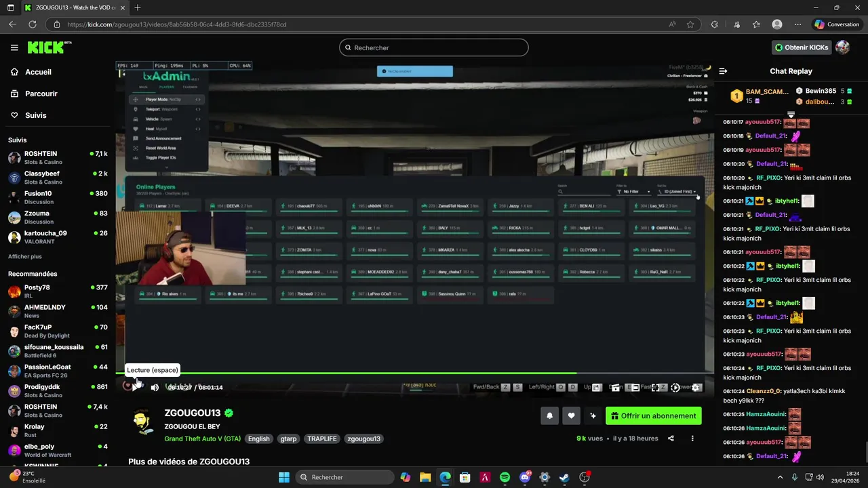Bookmark this page with the star icon
This screenshot has height=488, width=868.
pos(690,24)
